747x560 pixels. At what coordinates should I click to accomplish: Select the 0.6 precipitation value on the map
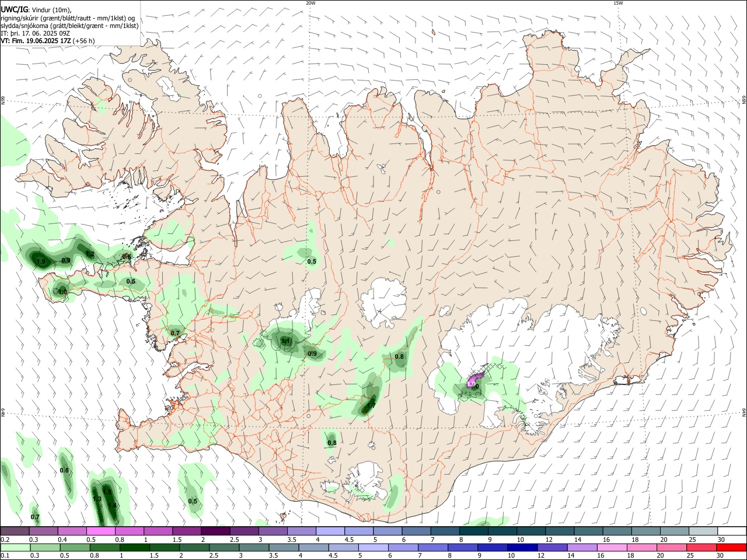pos(127,257)
